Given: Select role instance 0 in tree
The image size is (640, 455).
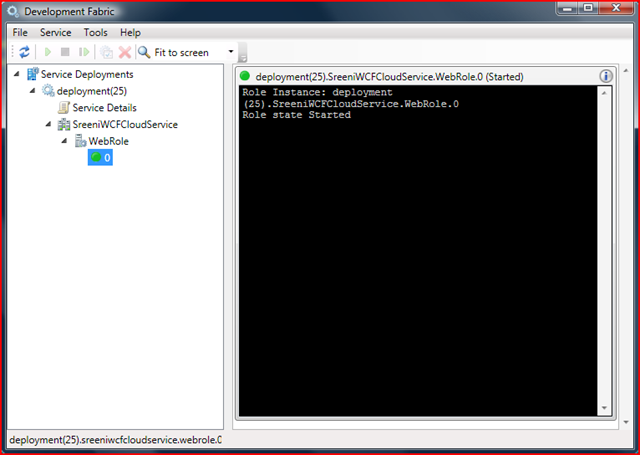Looking at the screenshot, I should [x=100, y=158].
